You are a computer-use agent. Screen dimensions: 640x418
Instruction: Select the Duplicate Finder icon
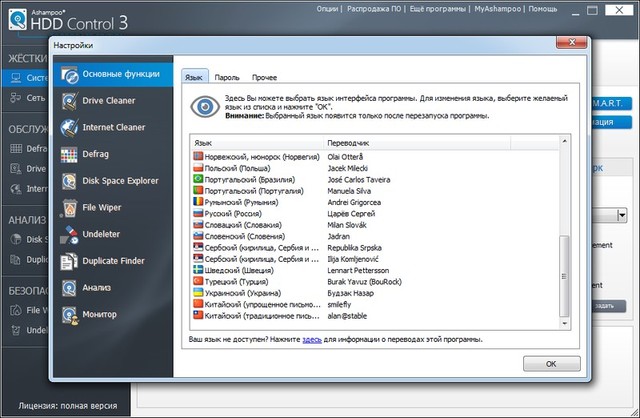point(69,261)
